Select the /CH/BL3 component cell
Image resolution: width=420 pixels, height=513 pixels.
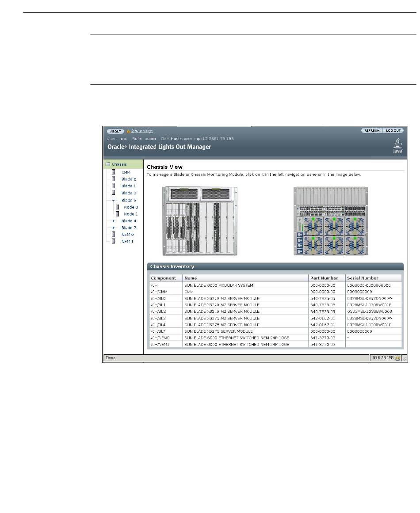166,318
